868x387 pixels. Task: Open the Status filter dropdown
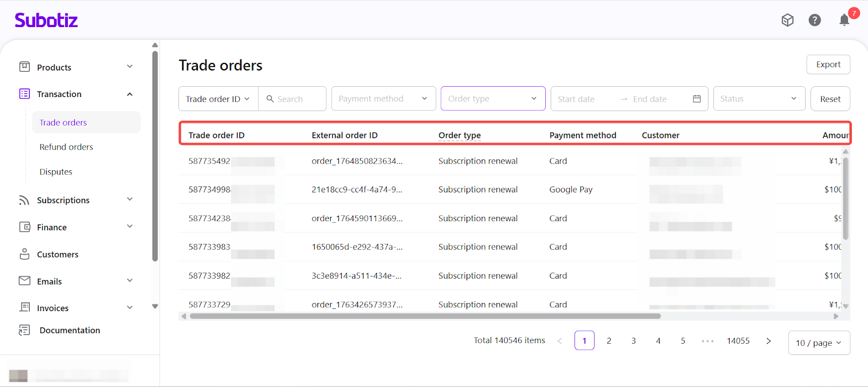pos(758,99)
